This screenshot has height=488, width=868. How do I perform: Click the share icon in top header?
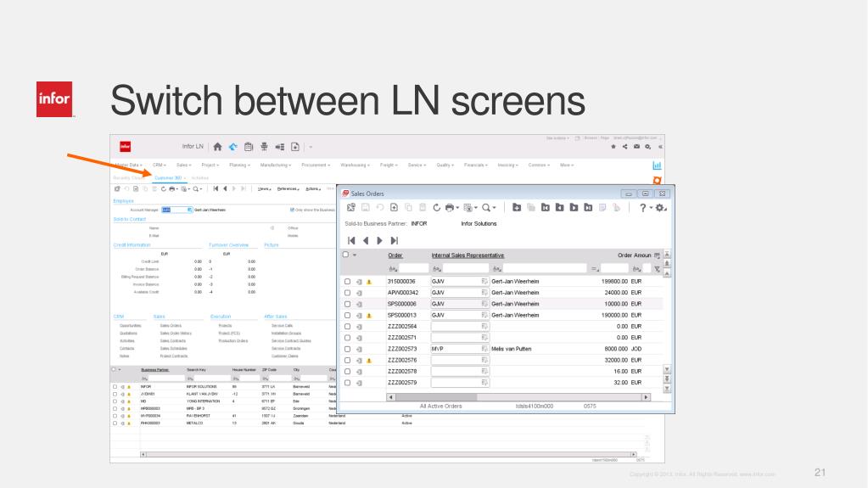point(625,147)
